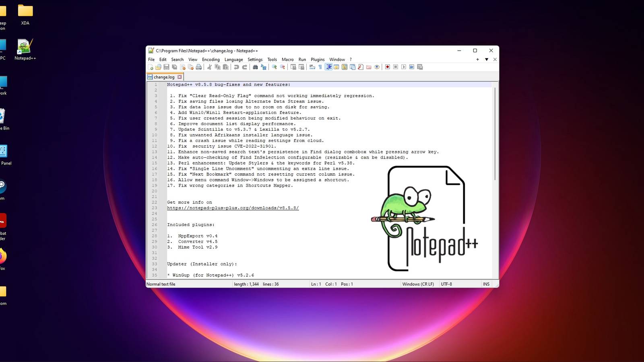Image resolution: width=644 pixels, height=362 pixels.
Task: Open the Plugins menu
Action: (318, 59)
